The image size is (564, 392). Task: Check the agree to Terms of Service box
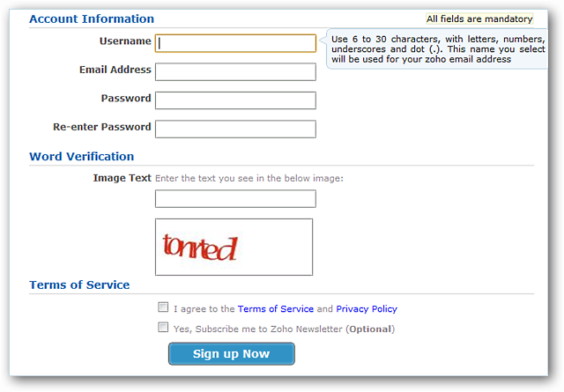tap(163, 307)
